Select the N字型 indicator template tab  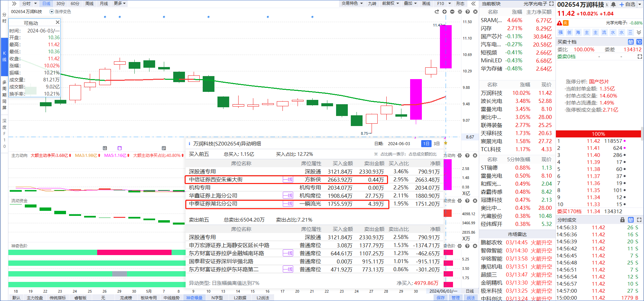coord(217,298)
